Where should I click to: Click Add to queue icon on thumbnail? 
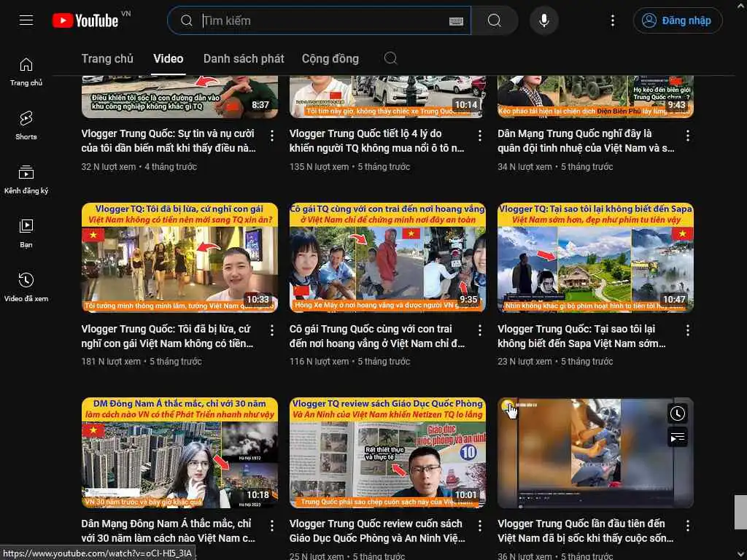pos(678,437)
